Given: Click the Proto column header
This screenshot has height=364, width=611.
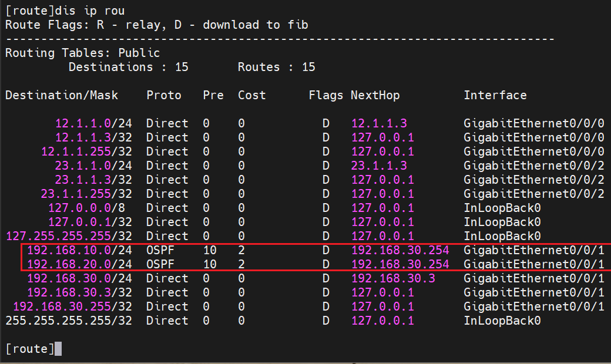Looking at the screenshot, I should point(164,95).
